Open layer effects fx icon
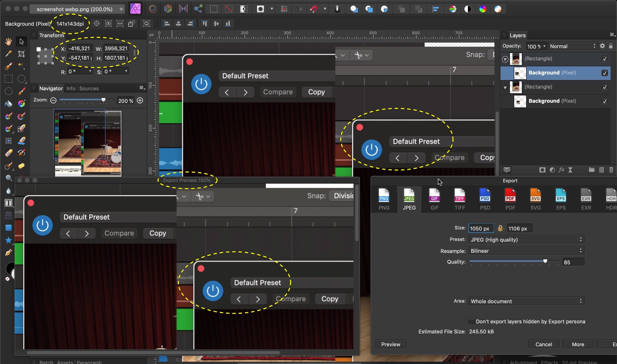Image resolution: width=617 pixels, height=364 pixels. click(x=561, y=170)
